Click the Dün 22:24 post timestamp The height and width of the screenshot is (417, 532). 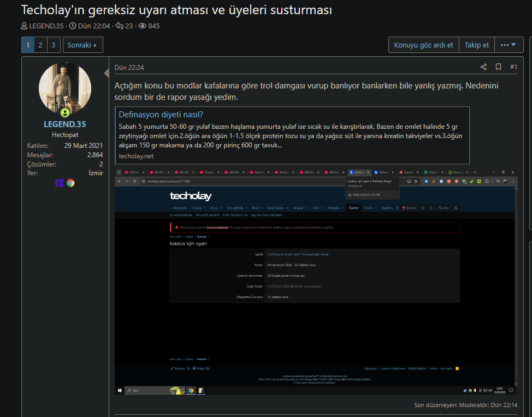coord(129,68)
